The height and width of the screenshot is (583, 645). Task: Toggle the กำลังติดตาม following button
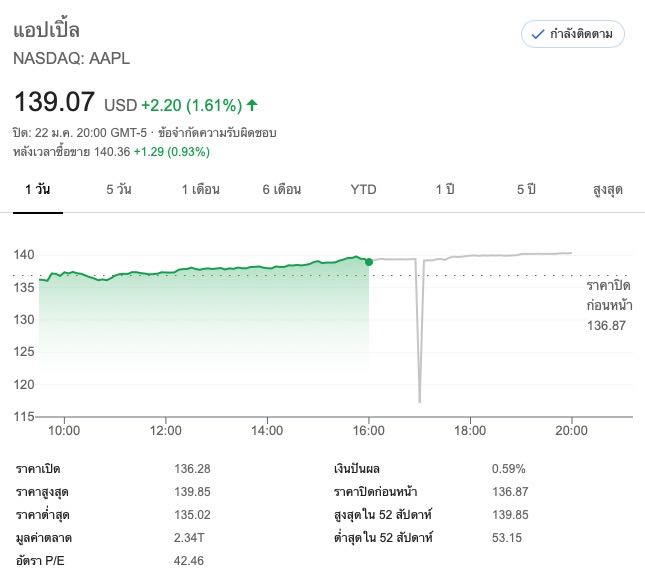click(x=573, y=34)
